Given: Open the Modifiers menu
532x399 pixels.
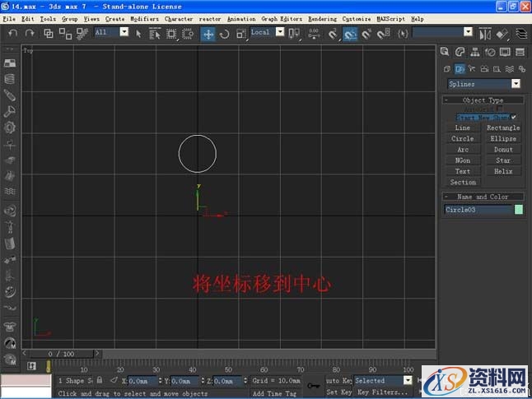Looking at the screenshot, I should pyautogui.click(x=145, y=19).
